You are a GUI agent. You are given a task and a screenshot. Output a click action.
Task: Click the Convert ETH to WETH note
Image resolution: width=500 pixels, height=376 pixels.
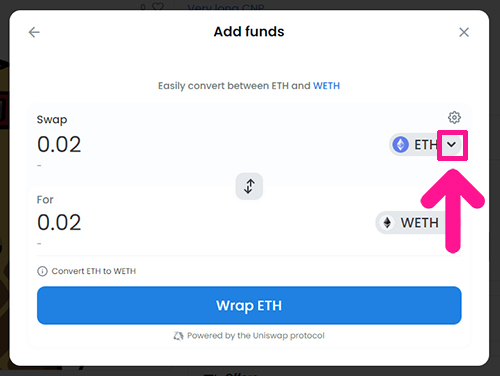94,271
